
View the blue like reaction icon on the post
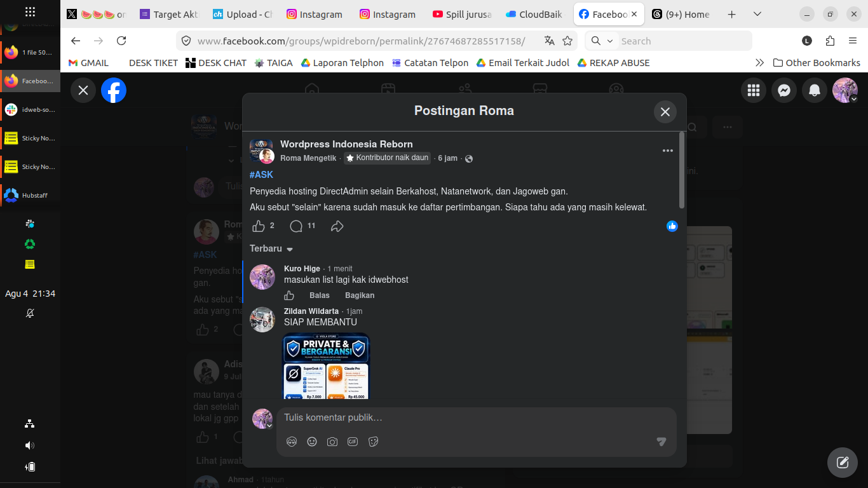pyautogui.click(x=672, y=226)
